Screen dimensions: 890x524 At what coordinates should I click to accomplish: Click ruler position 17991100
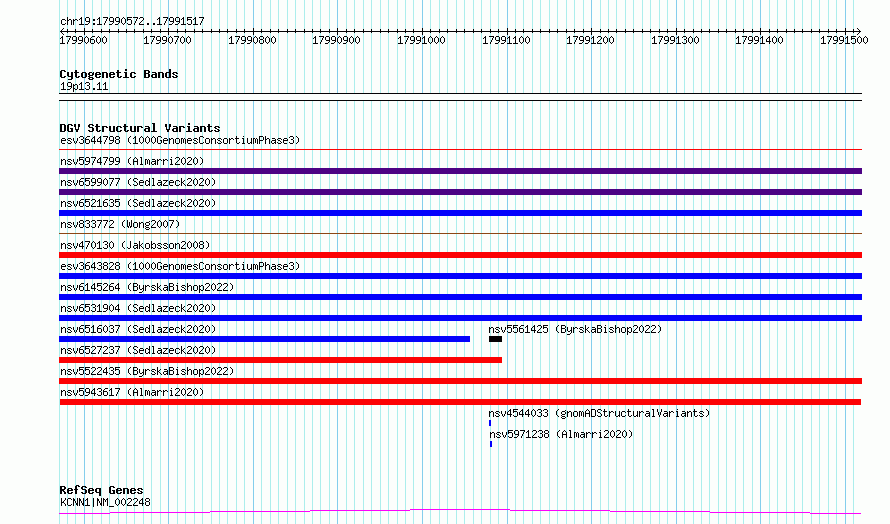click(x=506, y=40)
